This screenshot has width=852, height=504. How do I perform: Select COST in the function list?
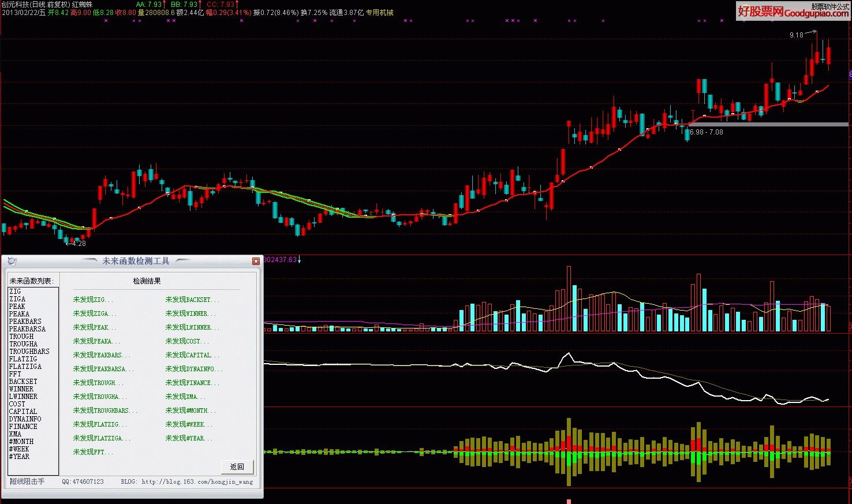tap(17, 404)
